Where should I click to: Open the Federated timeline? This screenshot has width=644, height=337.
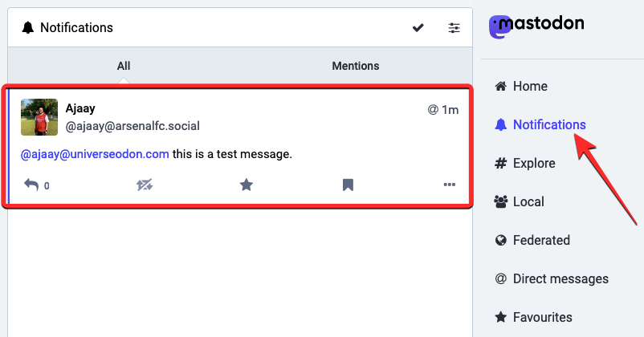pos(540,240)
